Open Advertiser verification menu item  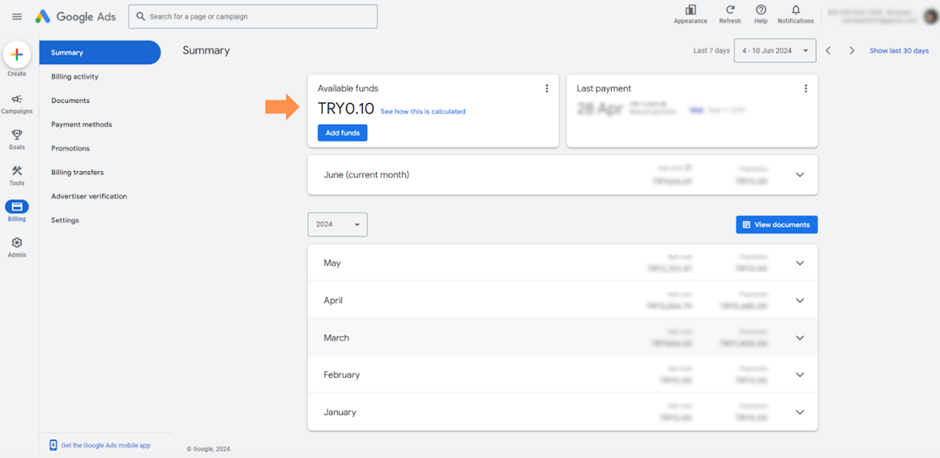[x=89, y=197]
